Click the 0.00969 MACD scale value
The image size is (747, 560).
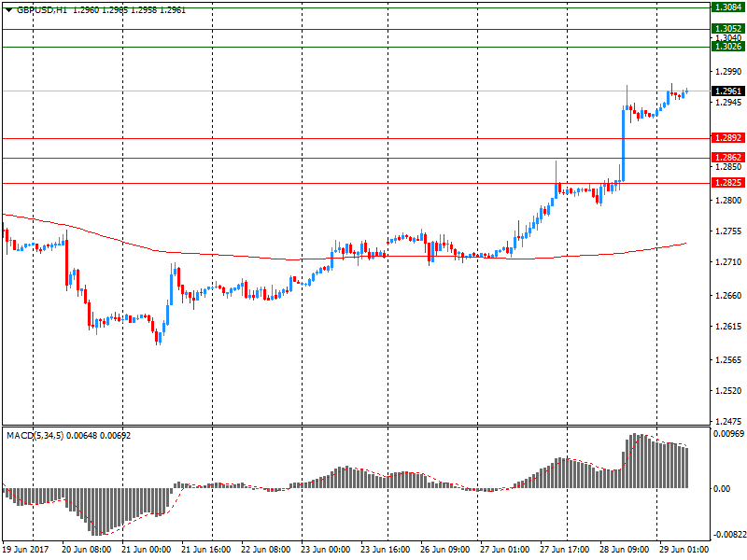[x=728, y=433]
